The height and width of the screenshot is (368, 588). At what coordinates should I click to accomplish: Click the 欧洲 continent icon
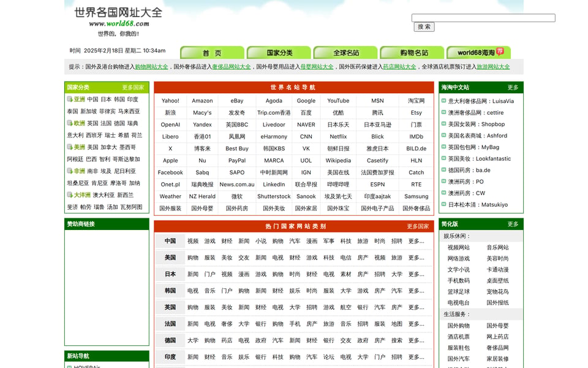tap(70, 123)
